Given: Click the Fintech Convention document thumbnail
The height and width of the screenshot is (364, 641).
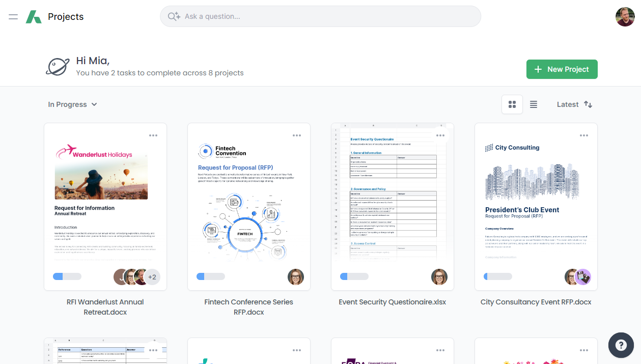Looking at the screenshot, I should coord(248,204).
